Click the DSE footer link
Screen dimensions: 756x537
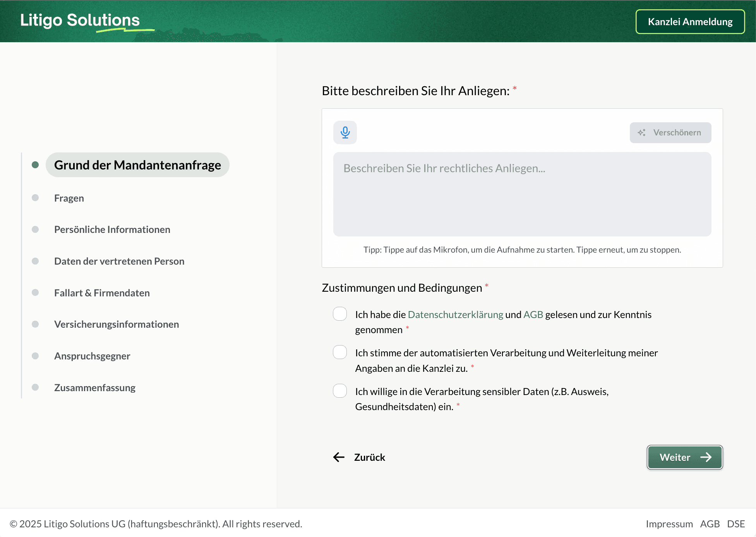point(737,523)
